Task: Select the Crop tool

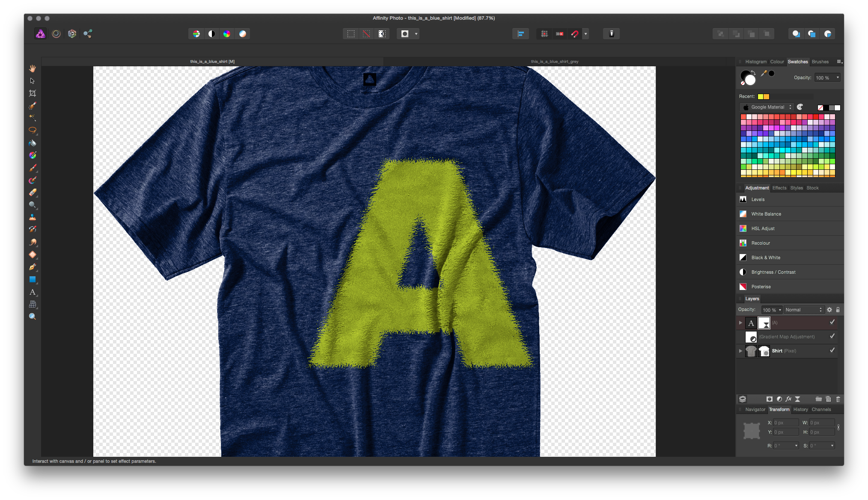Action: pos(33,93)
